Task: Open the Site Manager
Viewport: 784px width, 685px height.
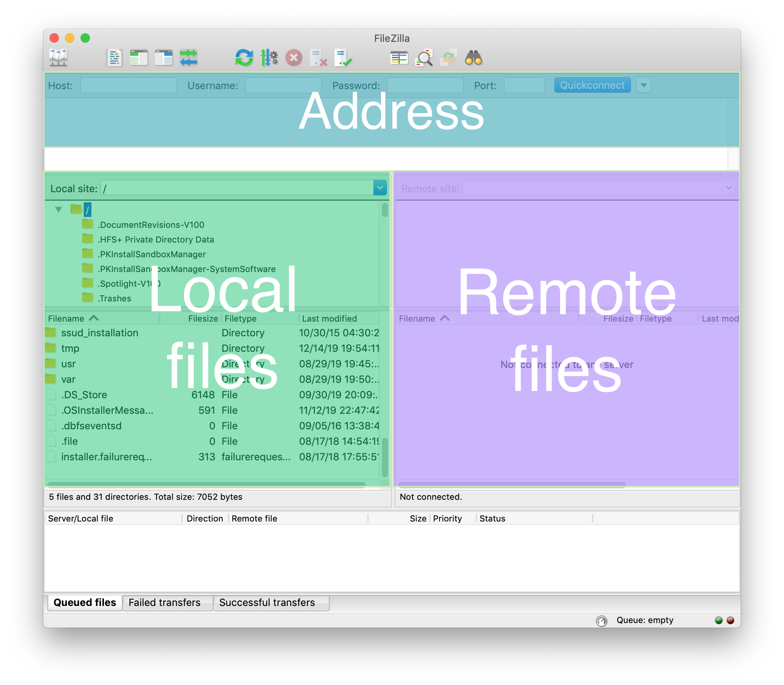Action: tap(58, 58)
